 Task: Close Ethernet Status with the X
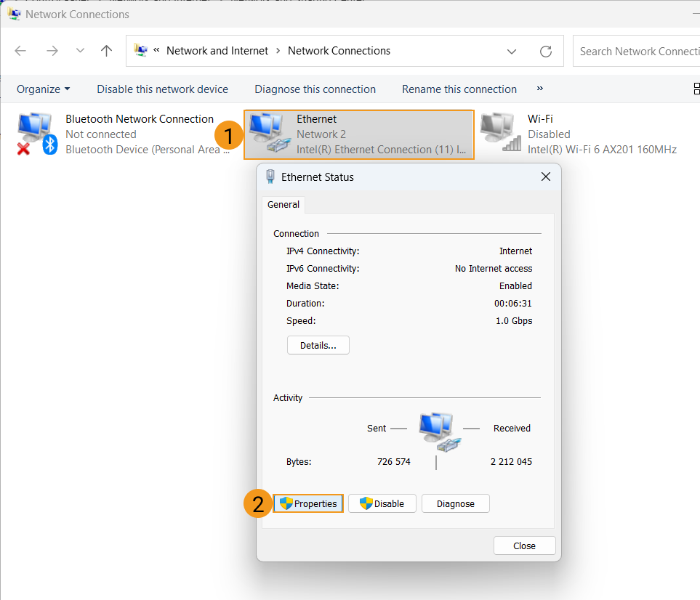[546, 177]
